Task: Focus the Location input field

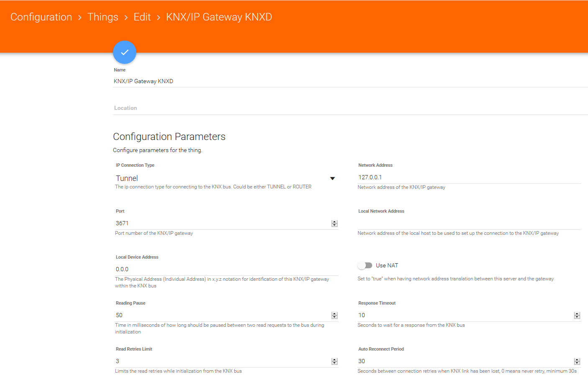Action: pyautogui.click(x=350, y=108)
